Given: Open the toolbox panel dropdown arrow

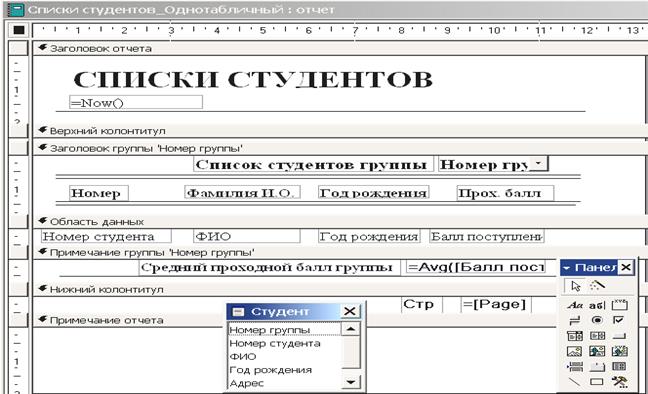Looking at the screenshot, I should [x=567, y=268].
